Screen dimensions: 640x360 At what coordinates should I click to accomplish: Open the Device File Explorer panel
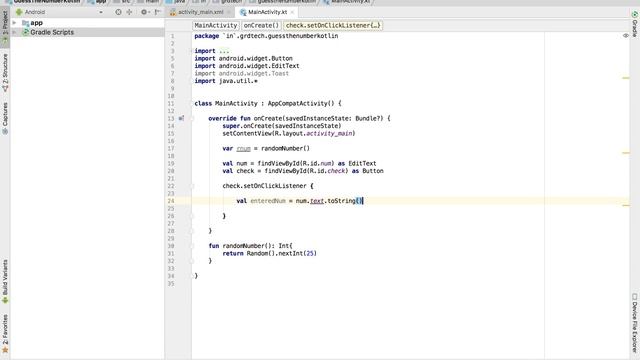click(x=635, y=322)
